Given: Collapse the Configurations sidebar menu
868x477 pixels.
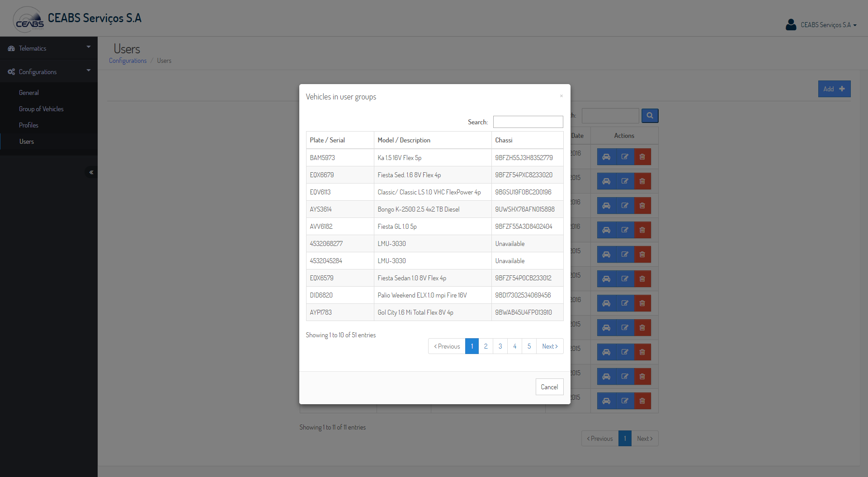Looking at the screenshot, I should coord(49,72).
